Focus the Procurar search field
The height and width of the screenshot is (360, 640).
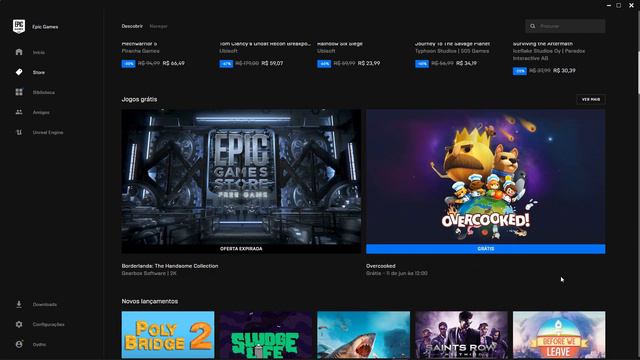coord(565,26)
